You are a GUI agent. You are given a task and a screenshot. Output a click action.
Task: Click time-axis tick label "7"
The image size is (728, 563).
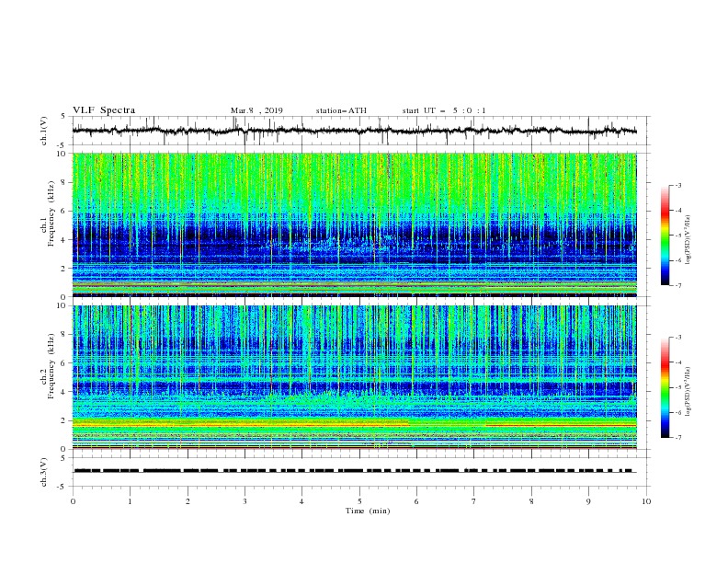coord(474,501)
